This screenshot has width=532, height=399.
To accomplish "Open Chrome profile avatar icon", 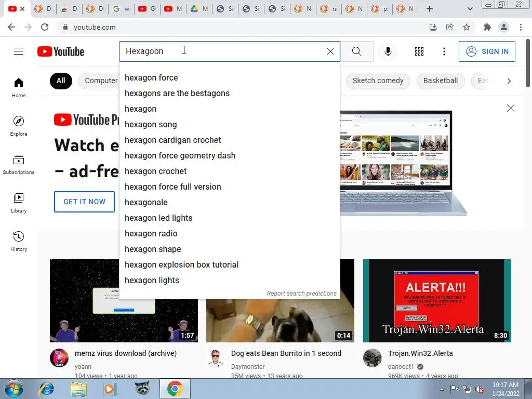I will click(x=504, y=27).
